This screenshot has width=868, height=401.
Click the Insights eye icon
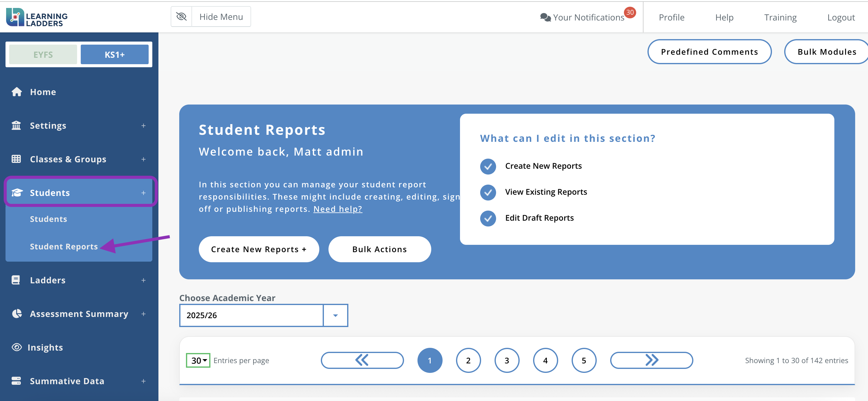click(x=17, y=347)
